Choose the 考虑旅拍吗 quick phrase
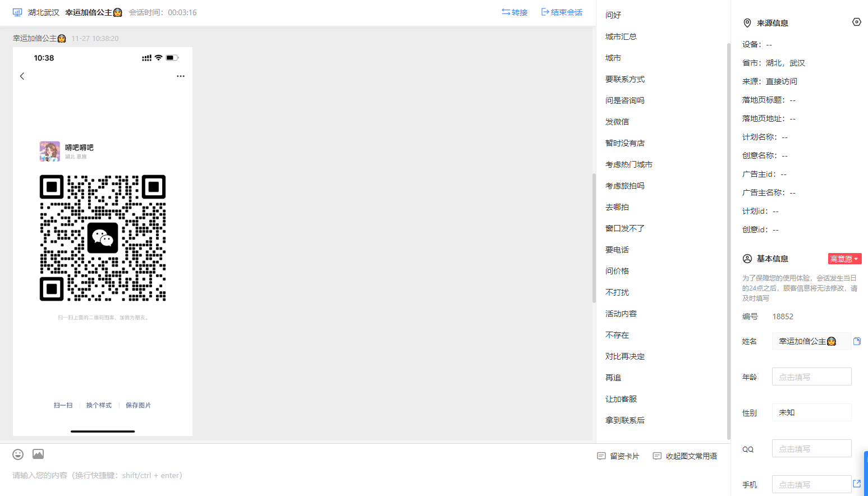This screenshot has height=496, width=868. (625, 186)
